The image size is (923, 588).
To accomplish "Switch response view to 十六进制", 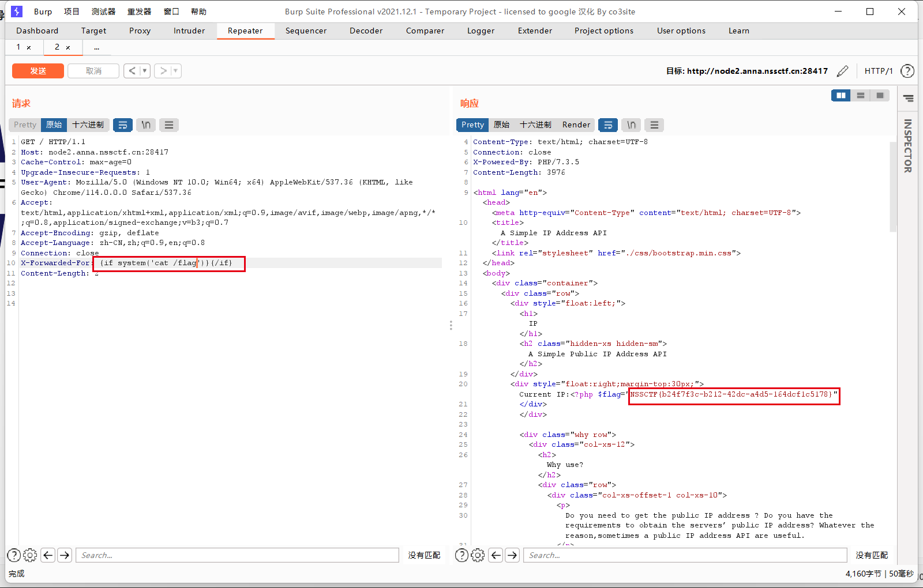I will (535, 125).
